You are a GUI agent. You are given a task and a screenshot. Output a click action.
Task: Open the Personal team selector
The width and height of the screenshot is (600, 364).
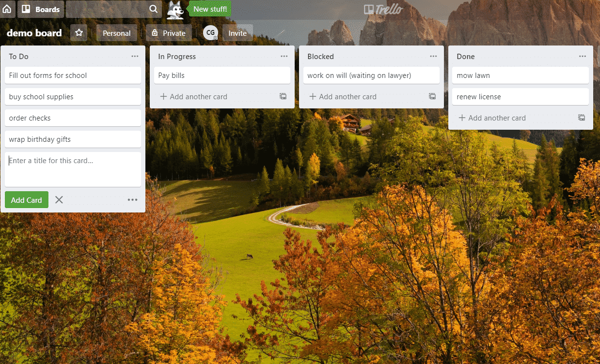pos(116,33)
